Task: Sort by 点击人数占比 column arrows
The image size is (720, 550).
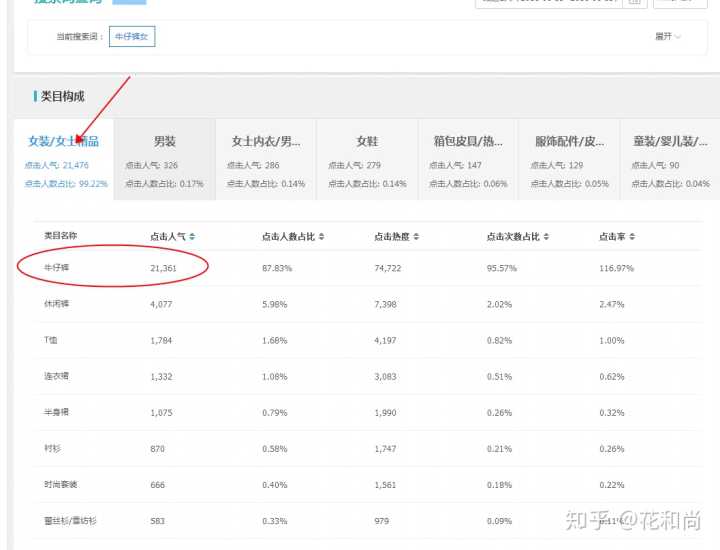Action: pos(322,237)
